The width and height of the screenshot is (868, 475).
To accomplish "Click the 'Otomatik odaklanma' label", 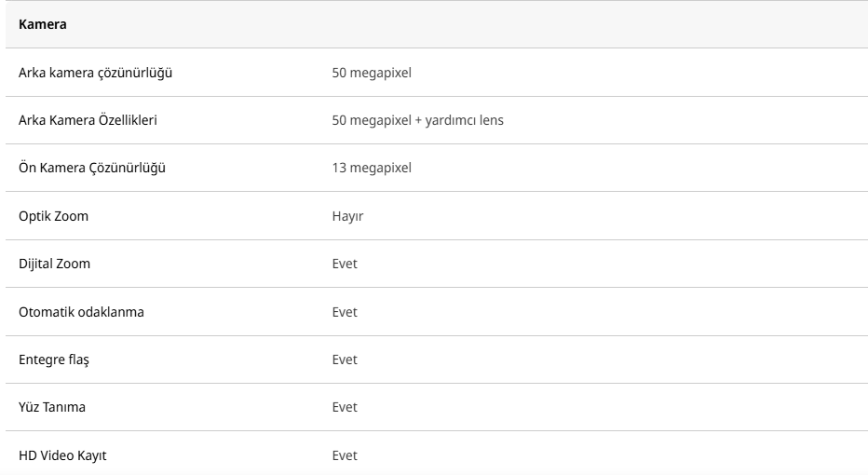I will pos(81,312).
